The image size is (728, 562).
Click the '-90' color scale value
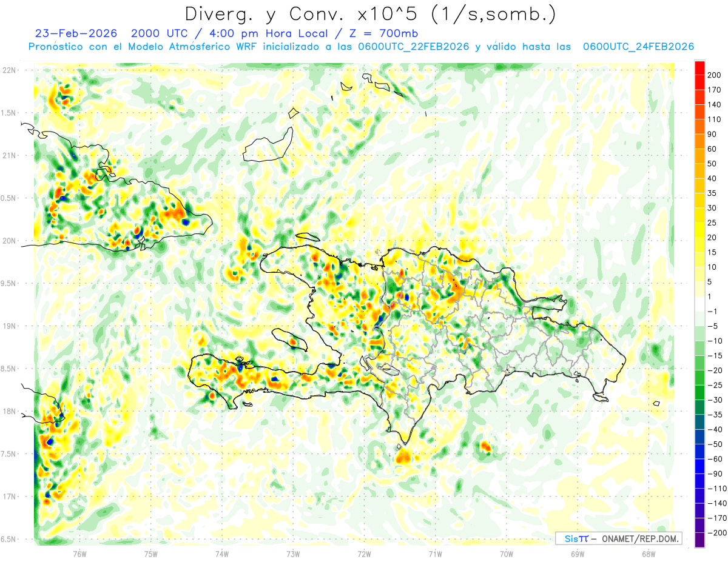[x=714, y=473]
